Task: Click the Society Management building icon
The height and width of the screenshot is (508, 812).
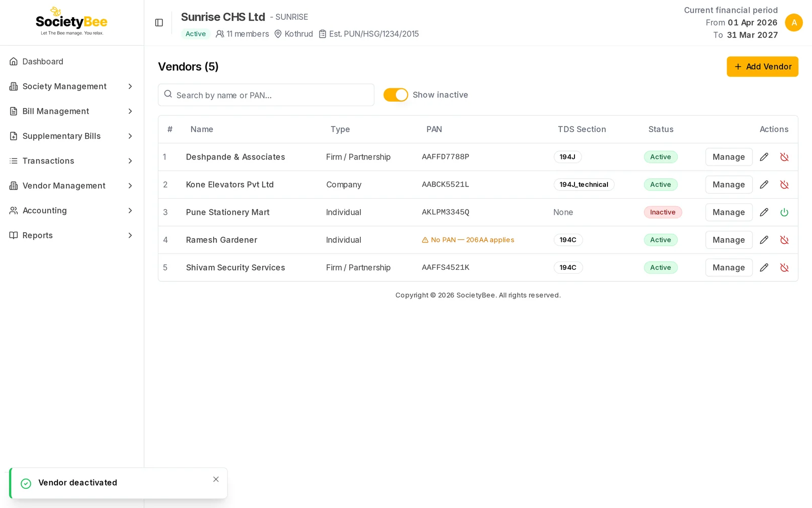Action: click(x=14, y=86)
